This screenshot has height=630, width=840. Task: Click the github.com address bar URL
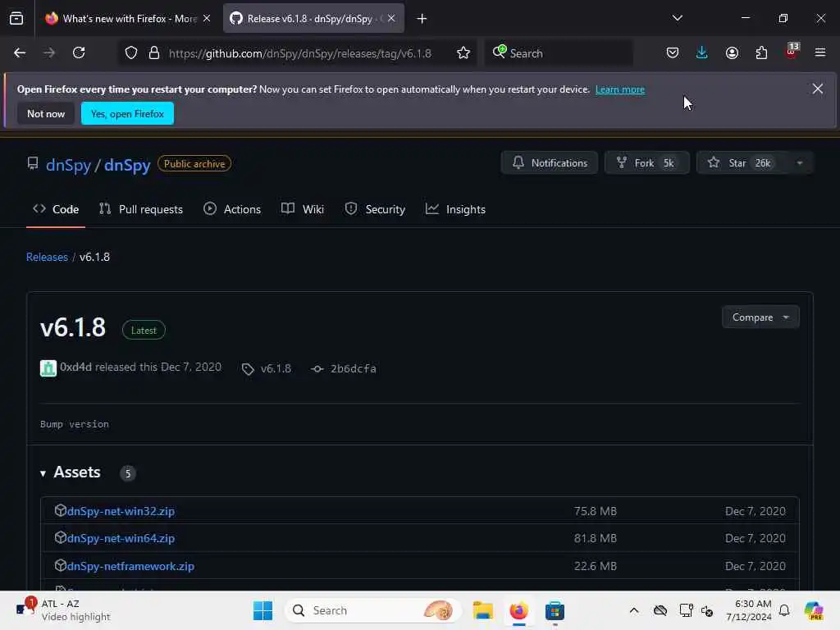click(x=300, y=53)
